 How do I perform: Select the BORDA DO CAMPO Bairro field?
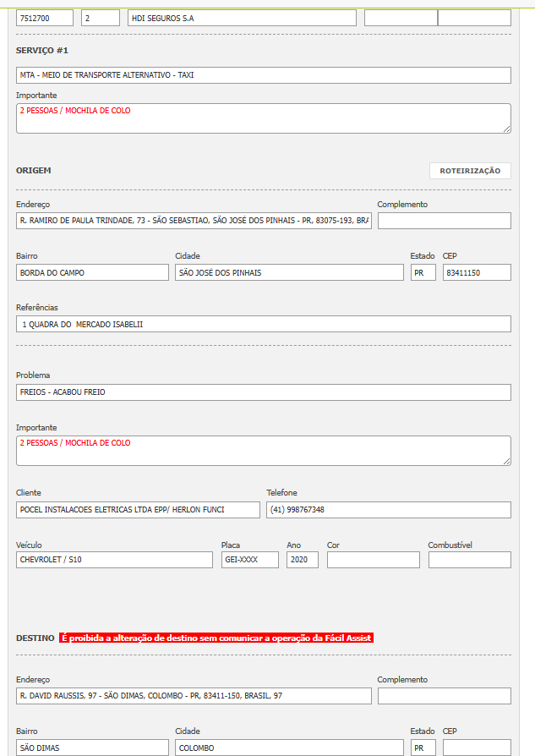(x=92, y=272)
